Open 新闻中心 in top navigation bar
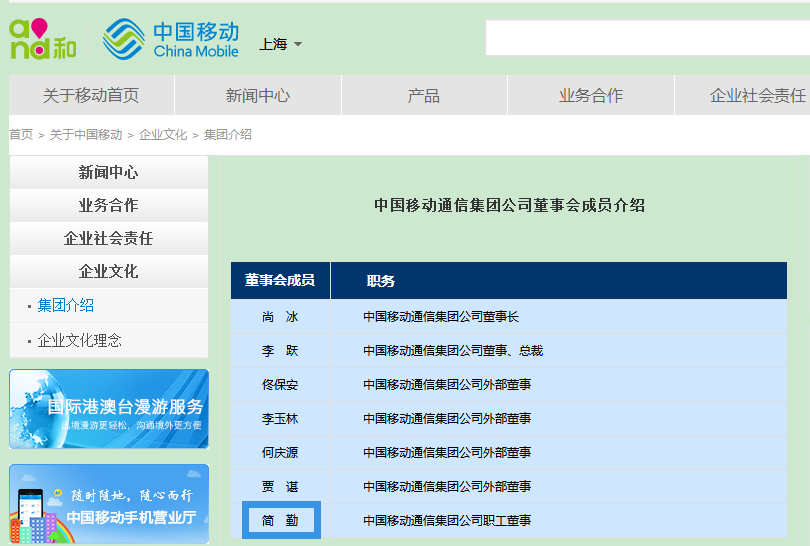Image resolution: width=810 pixels, height=546 pixels. click(x=258, y=96)
